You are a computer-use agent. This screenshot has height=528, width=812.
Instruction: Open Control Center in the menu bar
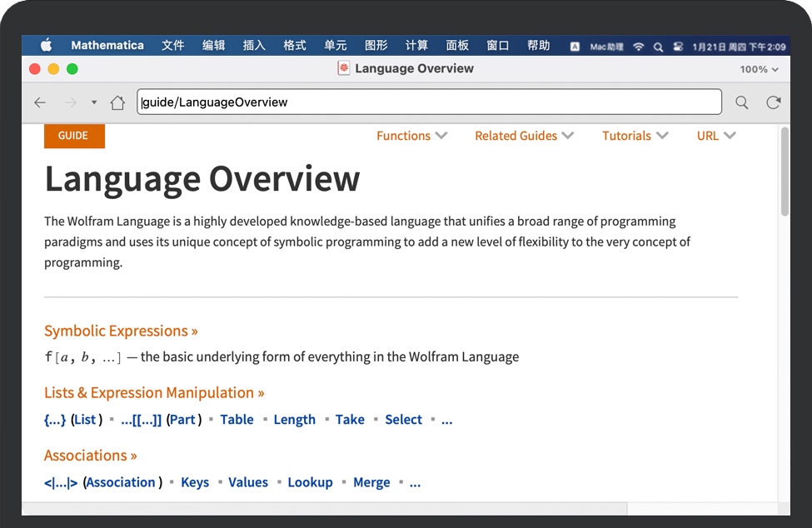pos(678,47)
